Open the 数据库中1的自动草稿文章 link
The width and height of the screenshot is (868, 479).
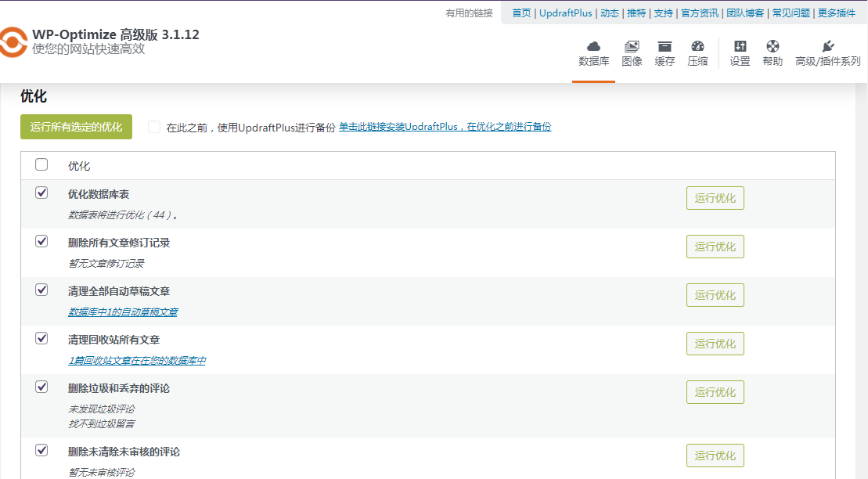pyautogui.click(x=121, y=312)
